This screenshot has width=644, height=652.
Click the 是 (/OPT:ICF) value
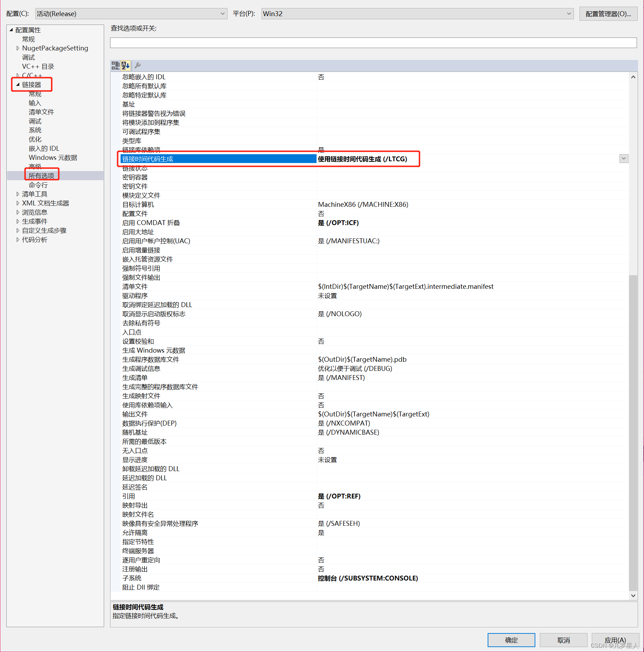(338, 223)
